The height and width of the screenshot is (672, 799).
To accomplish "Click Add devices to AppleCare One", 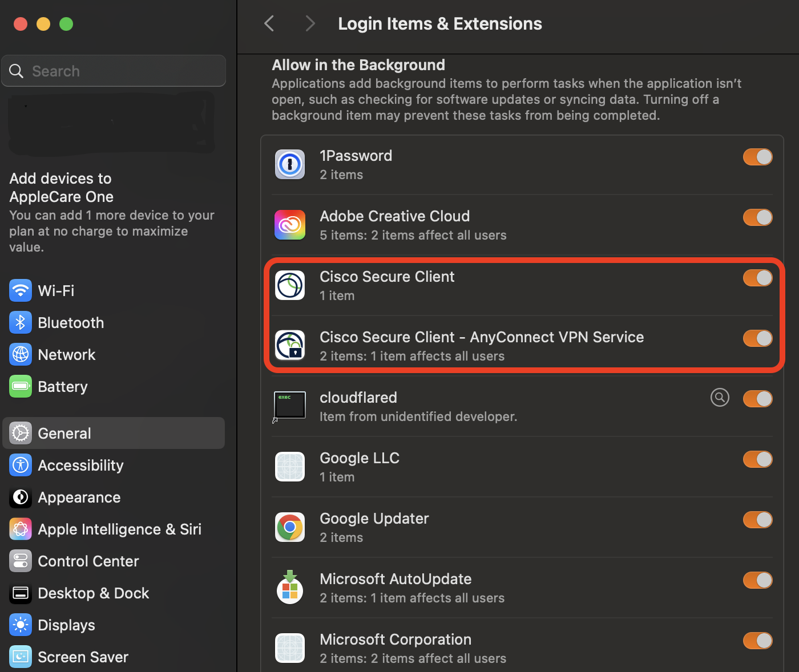I will pos(62,188).
